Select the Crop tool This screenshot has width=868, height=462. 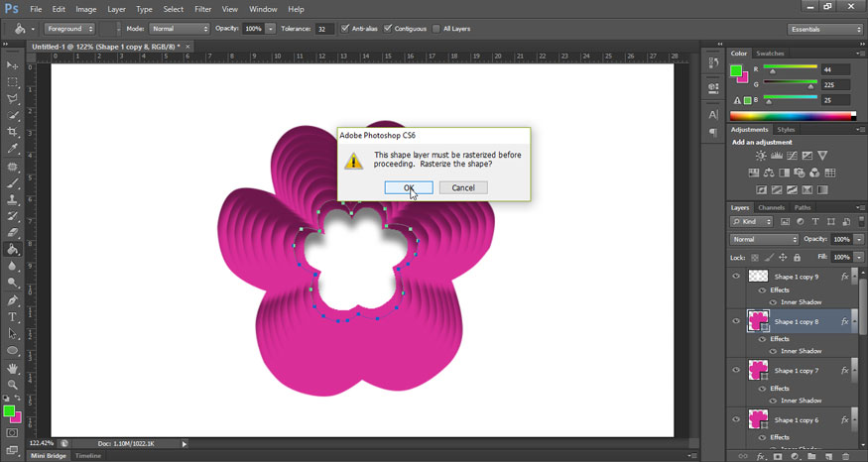pyautogui.click(x=13, y=132)
